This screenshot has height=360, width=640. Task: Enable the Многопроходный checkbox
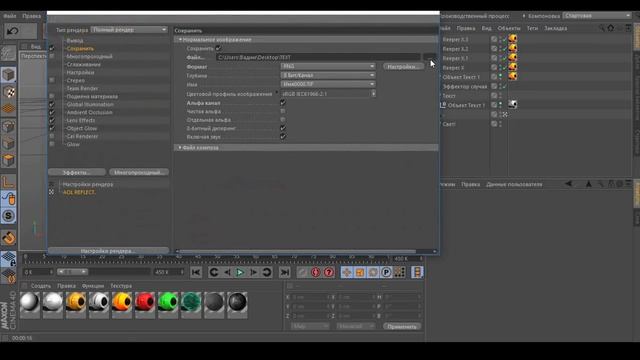[x=52, y=56]
